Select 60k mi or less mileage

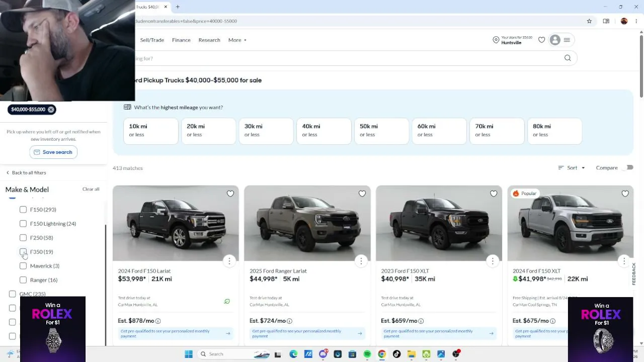[439, 131]
